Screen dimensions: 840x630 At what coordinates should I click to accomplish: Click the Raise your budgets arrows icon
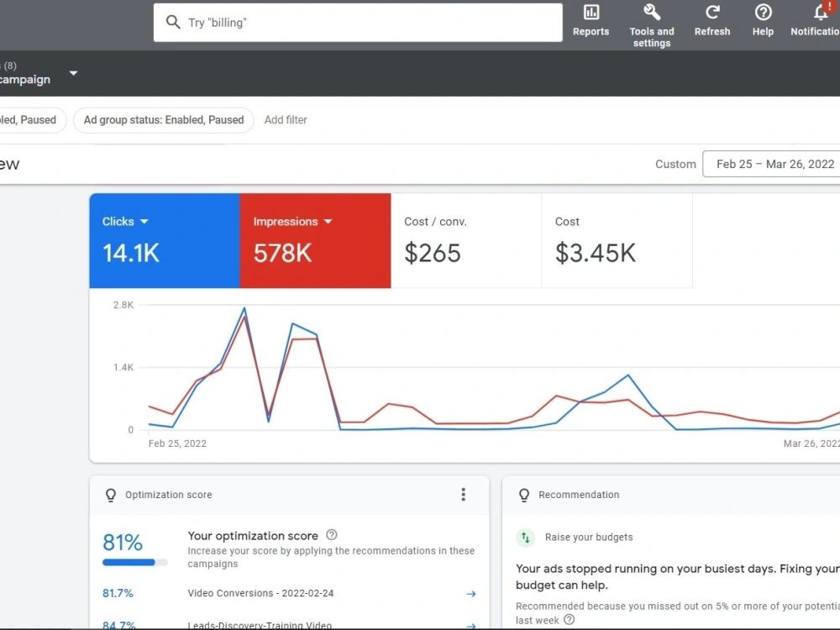(x=526, y=538)
